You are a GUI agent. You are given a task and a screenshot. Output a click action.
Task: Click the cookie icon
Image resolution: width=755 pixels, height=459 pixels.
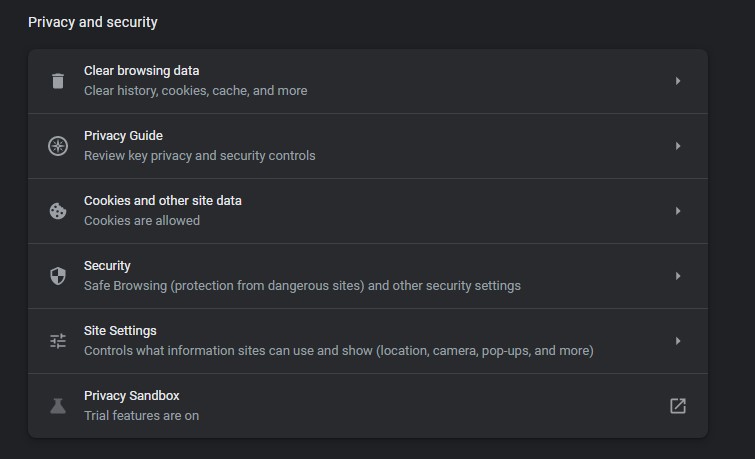coord(58,211)
